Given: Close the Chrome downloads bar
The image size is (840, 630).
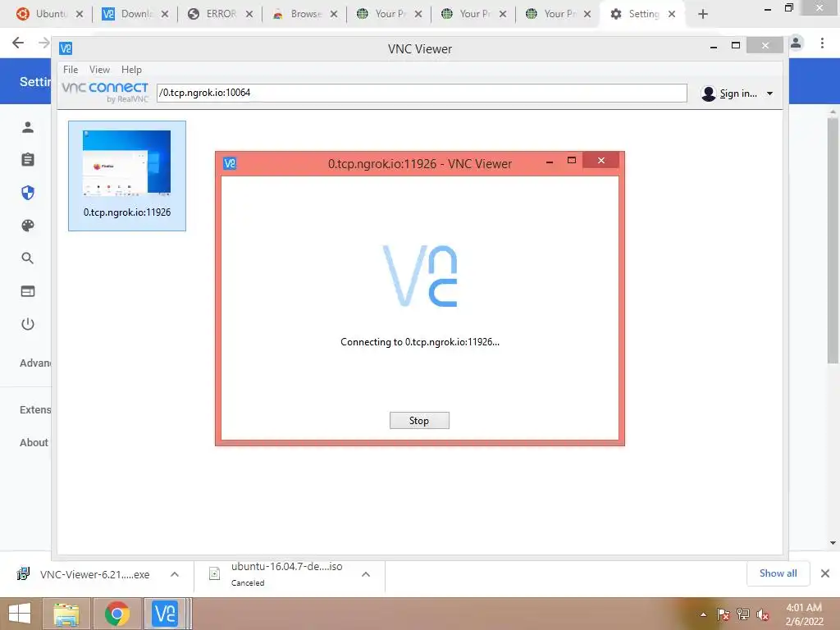Looking at the screenshot, I should [x=825, y=573].
